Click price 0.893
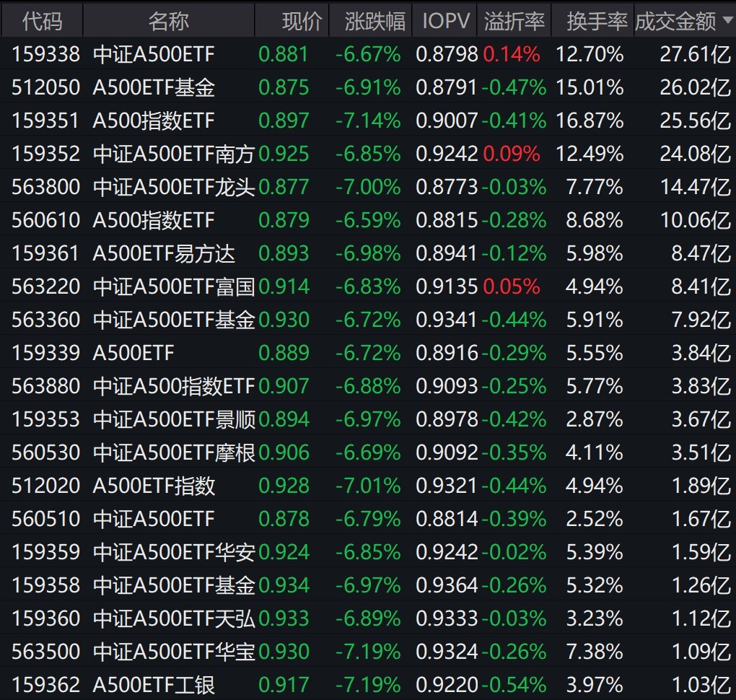 click(x=284, y=253)
